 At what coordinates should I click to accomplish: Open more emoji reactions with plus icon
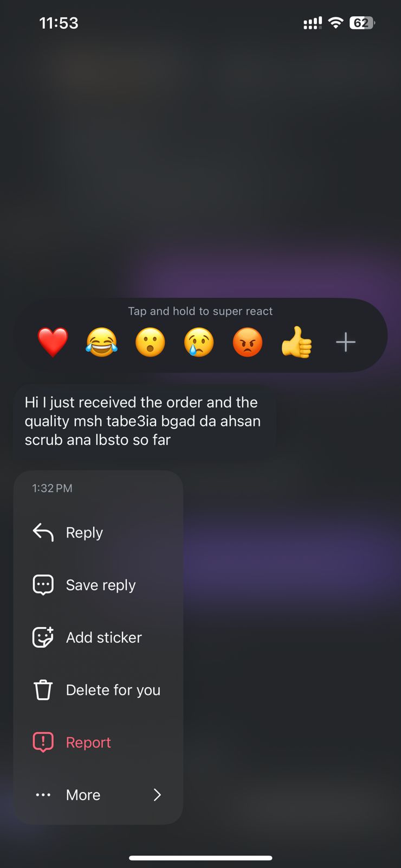346,342
